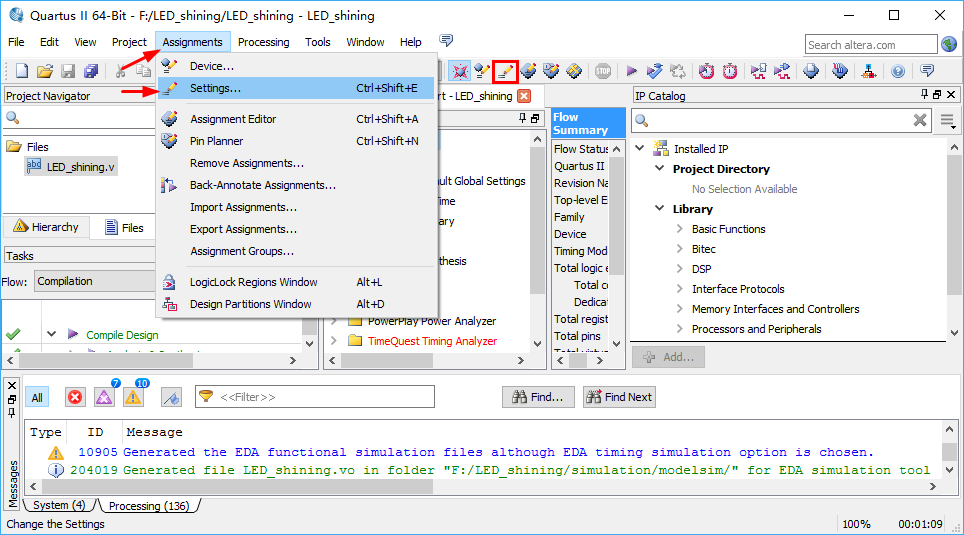Switch to the Hierarchy tab
Image resolution: width=964 pixels, height=535 pixels.
[46, 227]
